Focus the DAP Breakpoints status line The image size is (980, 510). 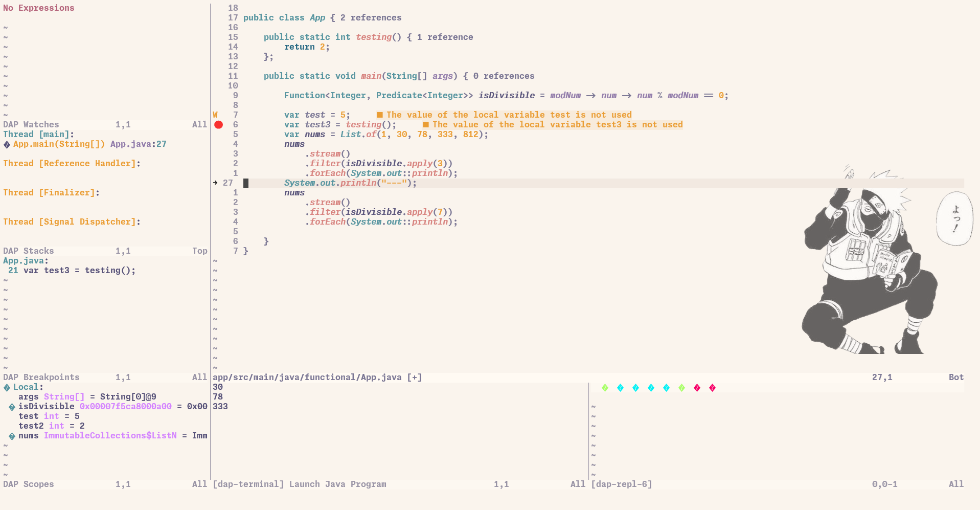click(x=105, y=377)
